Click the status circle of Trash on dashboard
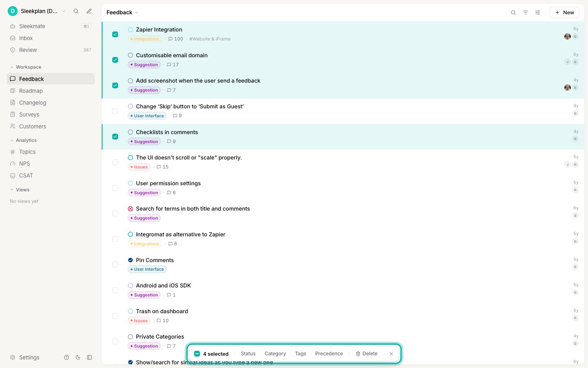Viewport: 588px width, 368px height. [131, 311]
